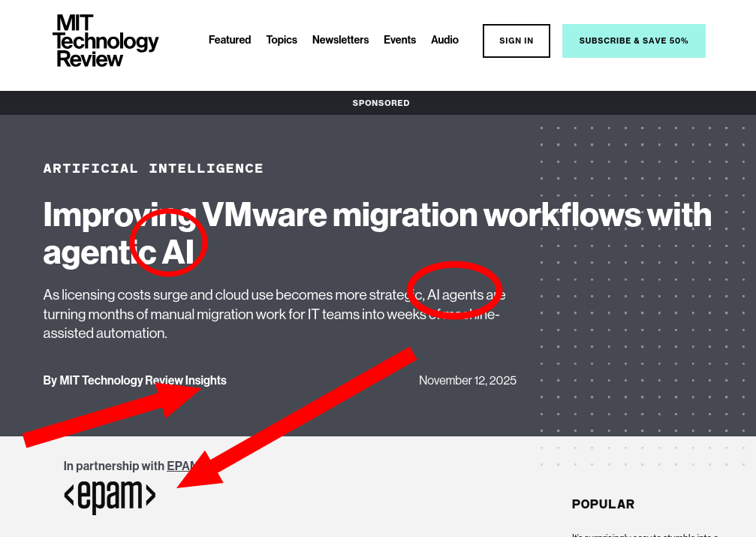Click the EPAM partnership text link

tap(180, 466)
